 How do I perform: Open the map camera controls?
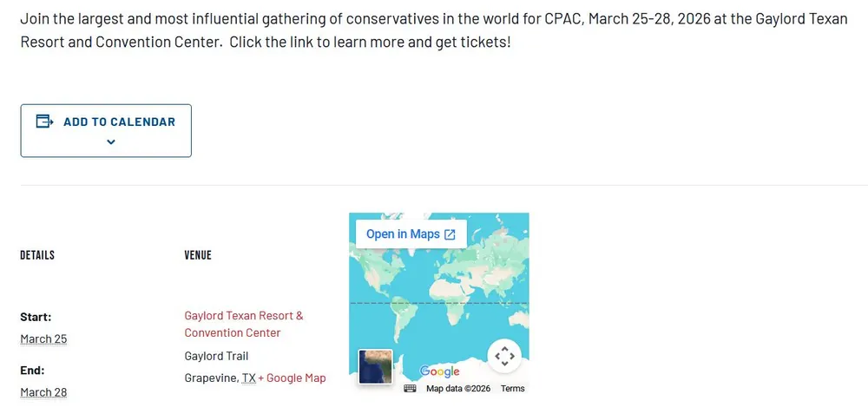pos(504,356)
